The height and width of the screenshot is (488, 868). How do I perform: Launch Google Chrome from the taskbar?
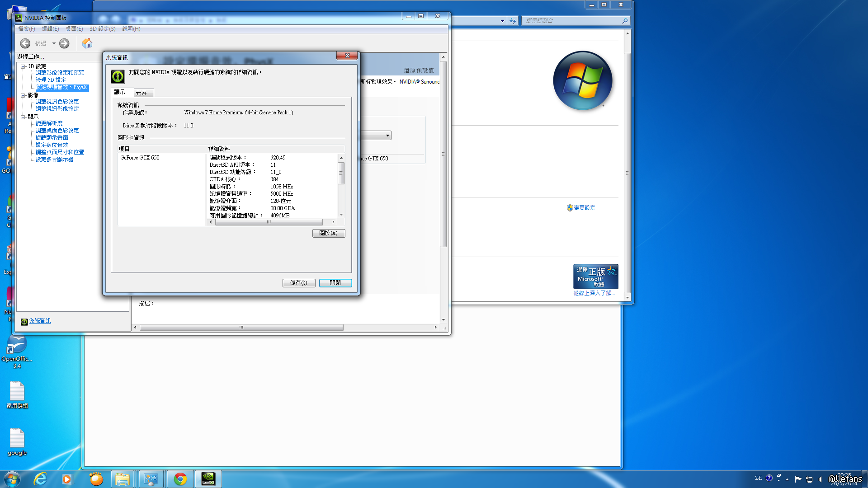[x=180, y=479]
